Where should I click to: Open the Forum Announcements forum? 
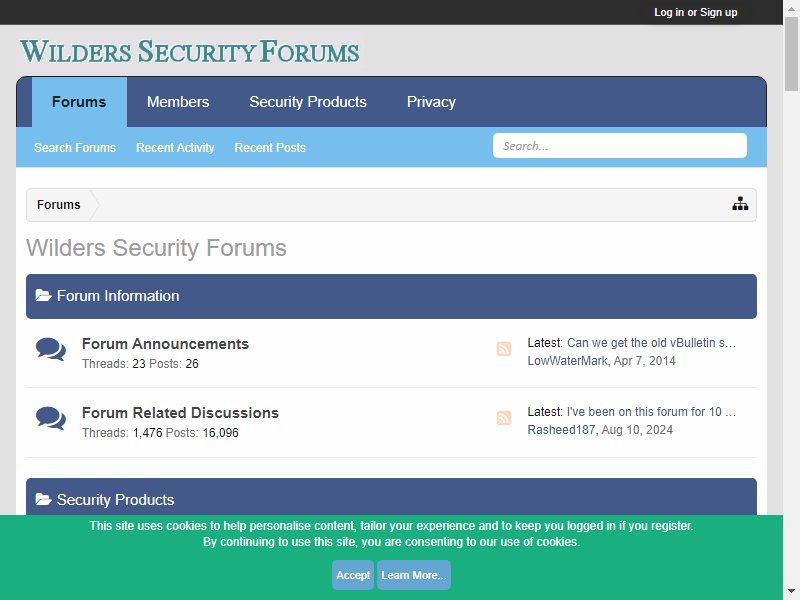[x=165, y=344]
